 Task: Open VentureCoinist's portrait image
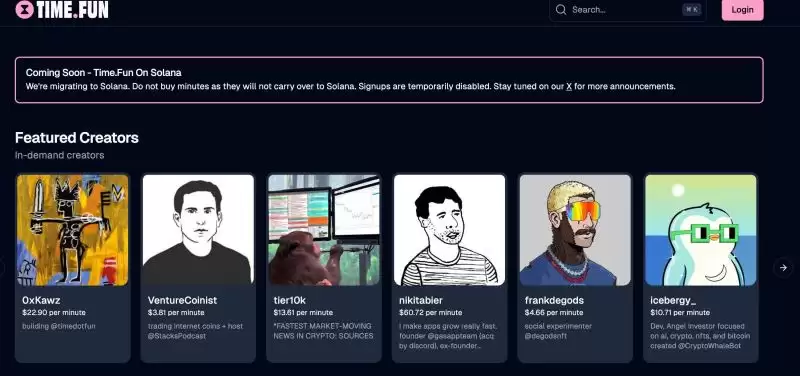[x=198, y=230]
